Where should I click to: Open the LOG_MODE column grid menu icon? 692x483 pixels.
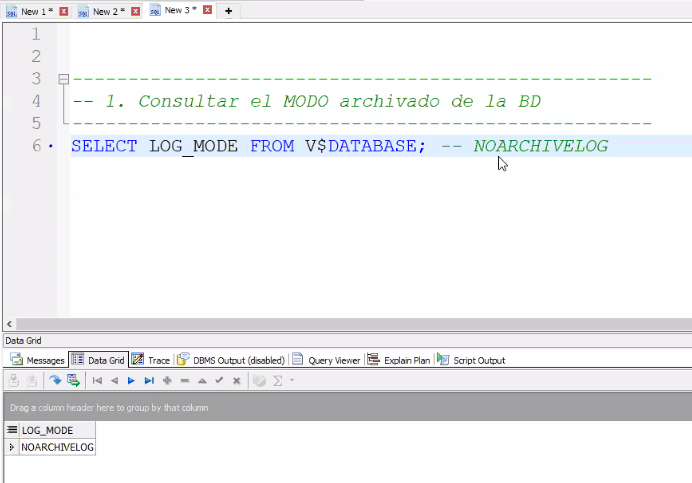coord(12,430)
